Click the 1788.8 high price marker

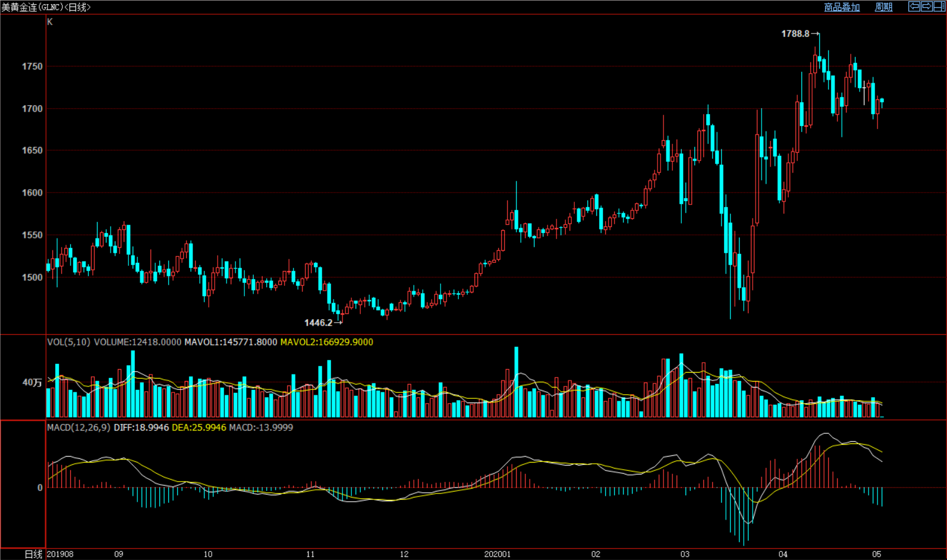[795, 34]
